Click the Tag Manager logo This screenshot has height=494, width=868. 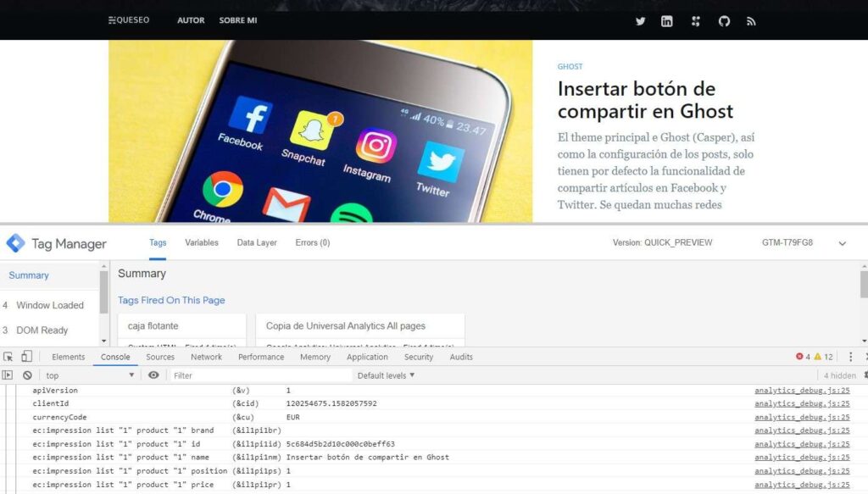[x=15, y=243]
